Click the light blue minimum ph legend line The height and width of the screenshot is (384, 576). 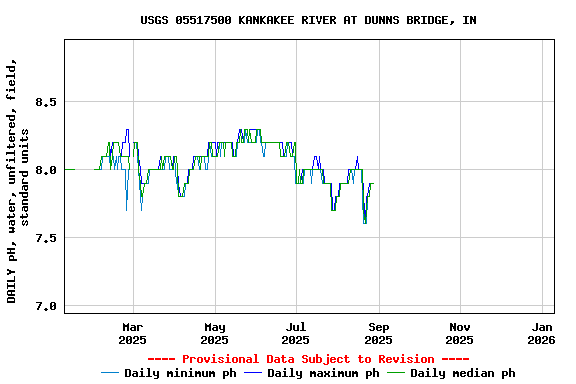pos(110,373)
